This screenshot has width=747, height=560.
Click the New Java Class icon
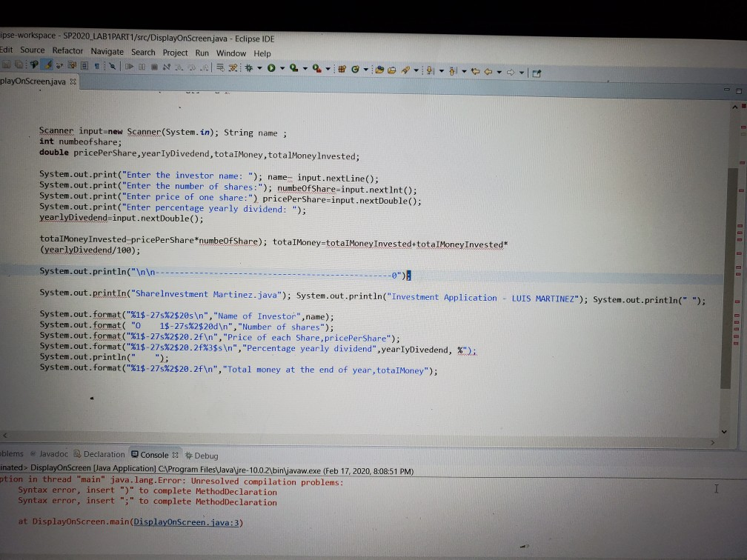click(x=355, y=70)
